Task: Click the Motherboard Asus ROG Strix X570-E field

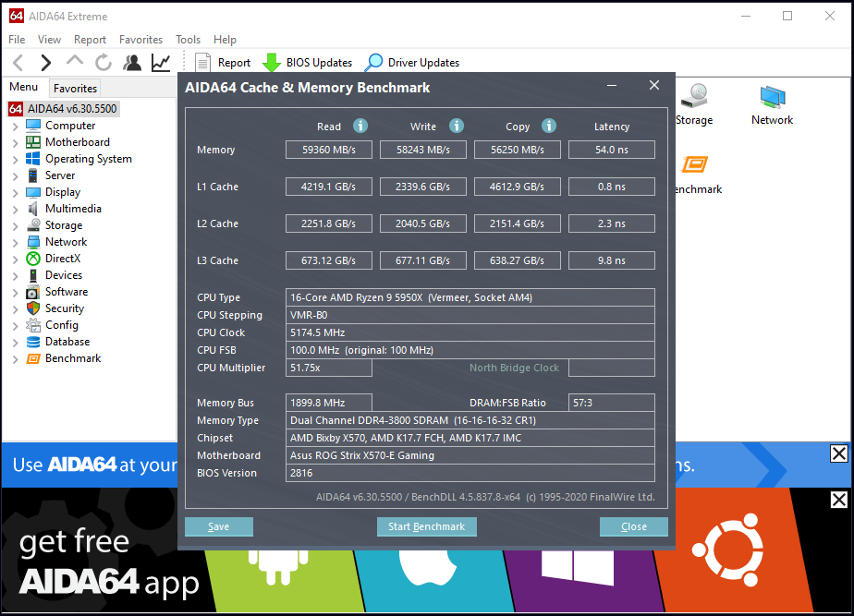Action: pos(470,455)
